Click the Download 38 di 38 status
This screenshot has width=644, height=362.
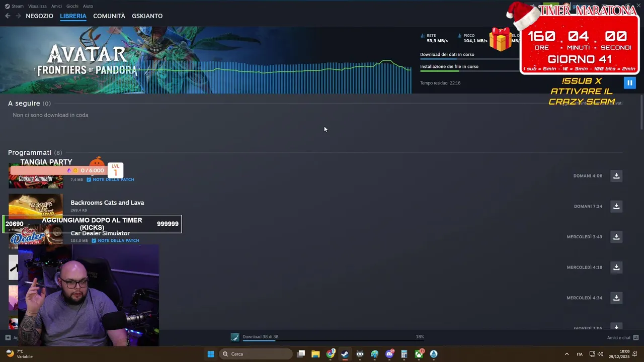click(x=260, y=337)
